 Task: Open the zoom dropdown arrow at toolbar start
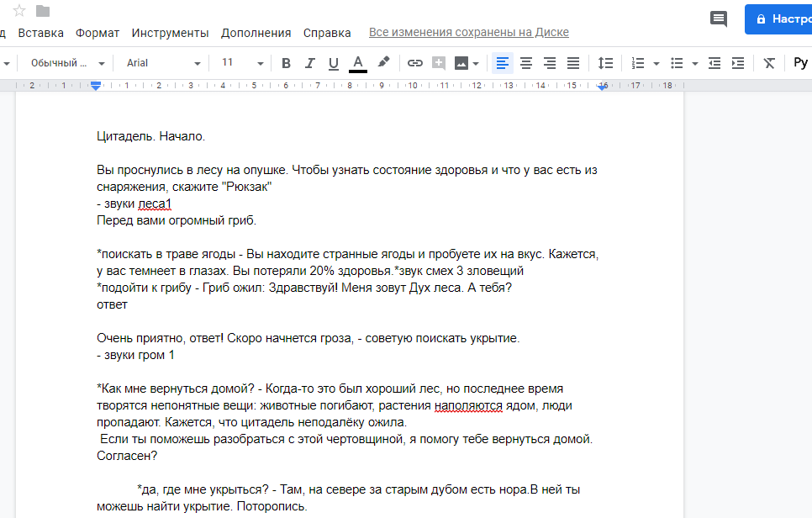click(6, 64)
